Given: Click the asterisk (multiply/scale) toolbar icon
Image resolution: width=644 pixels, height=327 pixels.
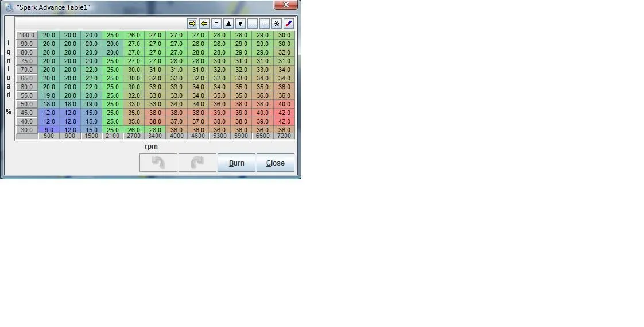Looking at the screenshot, I should [277, 24].
